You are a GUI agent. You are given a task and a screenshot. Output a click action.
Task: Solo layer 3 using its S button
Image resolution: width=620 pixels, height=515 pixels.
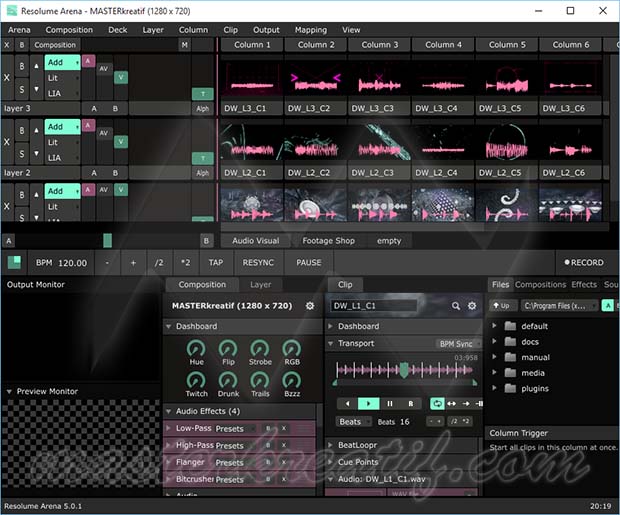coord(22,89)
